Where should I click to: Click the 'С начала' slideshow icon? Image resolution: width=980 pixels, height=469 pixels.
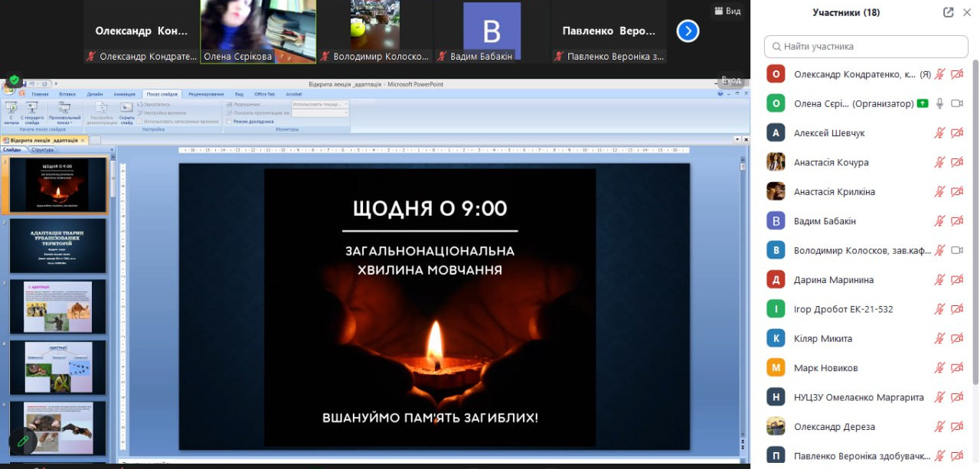point(11,112)
